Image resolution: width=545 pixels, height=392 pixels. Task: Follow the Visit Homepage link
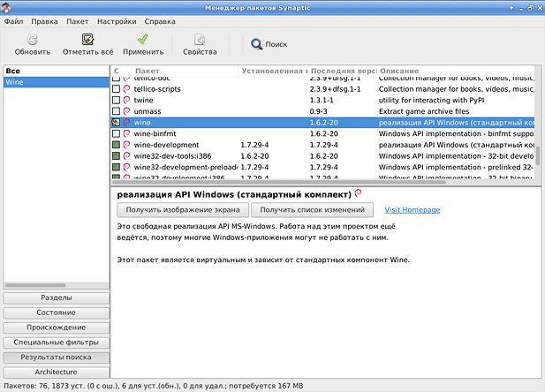(x=413, y=210)
